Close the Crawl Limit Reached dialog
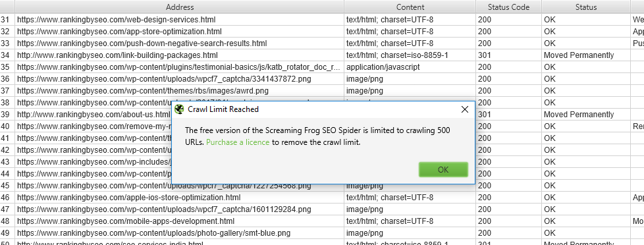This screenshot has height=245, width=644. (x=464, y=109)
